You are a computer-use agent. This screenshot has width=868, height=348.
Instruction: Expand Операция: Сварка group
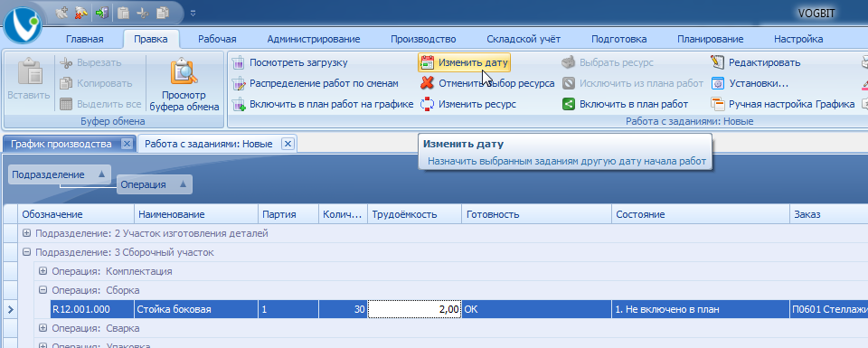click(42, 328)
